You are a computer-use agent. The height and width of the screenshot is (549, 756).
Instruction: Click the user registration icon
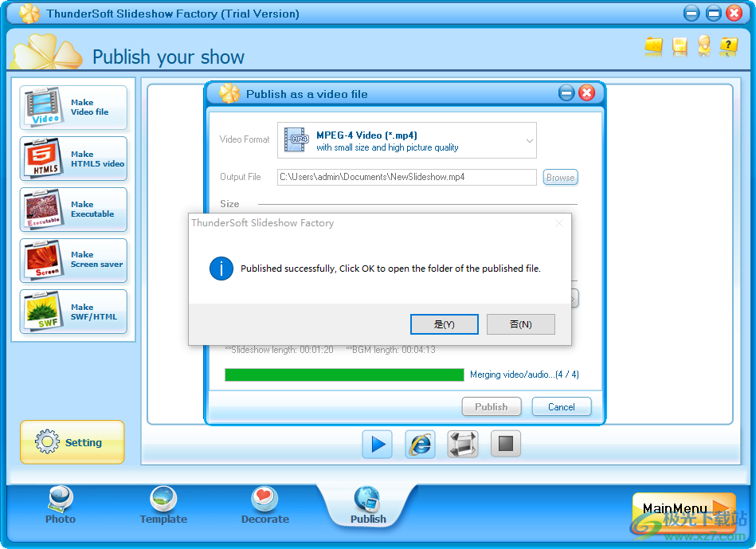(x=704, y=46)
